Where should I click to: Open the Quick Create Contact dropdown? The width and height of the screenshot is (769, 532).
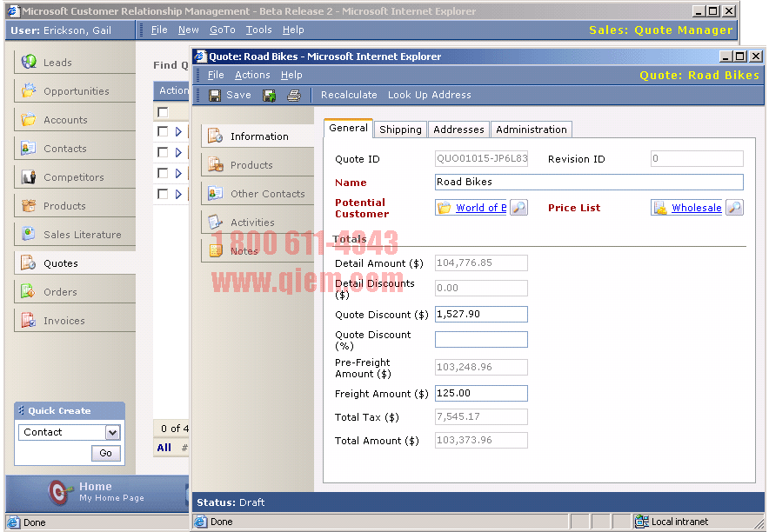[112, 433]
